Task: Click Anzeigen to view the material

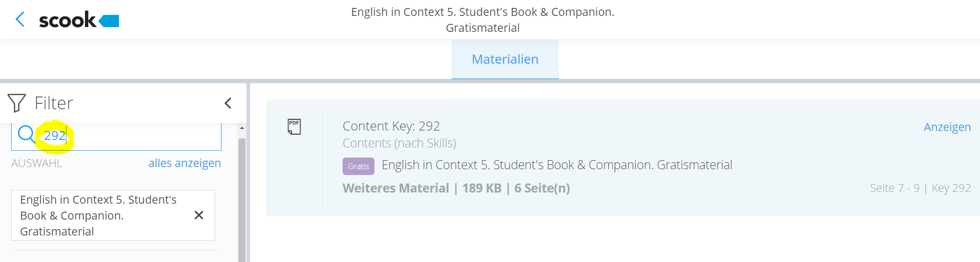Action: [947, 127]
